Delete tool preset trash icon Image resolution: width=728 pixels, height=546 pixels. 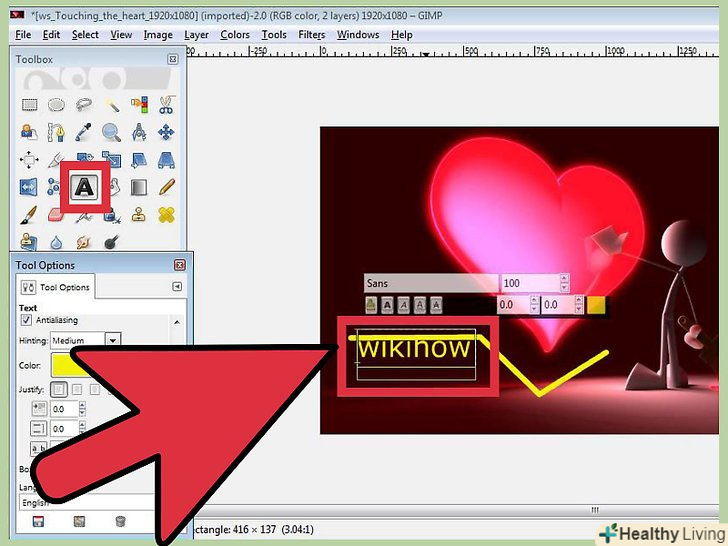click(120, 521)
